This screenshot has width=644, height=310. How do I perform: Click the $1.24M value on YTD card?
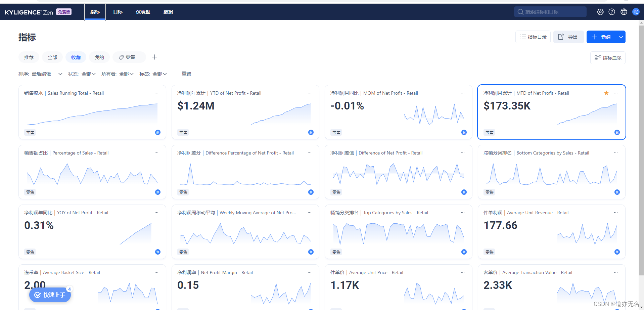coord(196,106)
